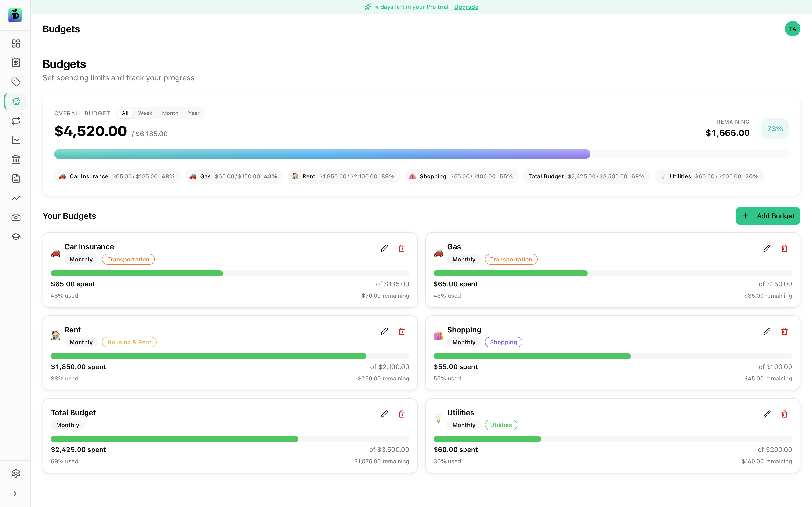This screenshot has height=507, width=812.
Task: Open the recurring arrows icon in sidebar
Action: (x=16, y=121)
